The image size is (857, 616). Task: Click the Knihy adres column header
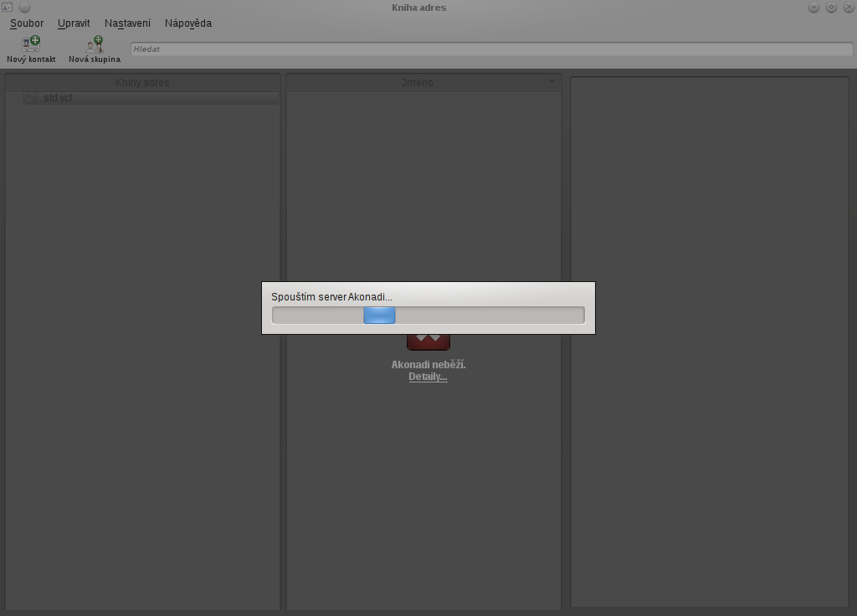tap(142, 83)
